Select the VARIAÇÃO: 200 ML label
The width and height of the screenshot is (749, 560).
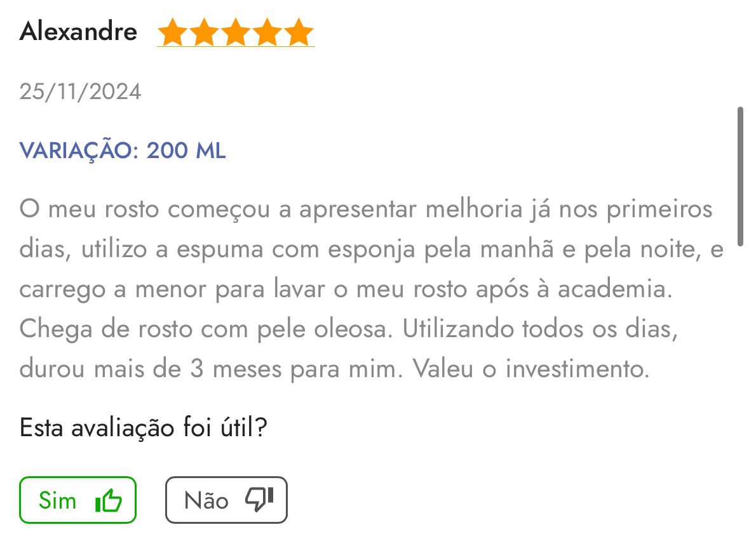pos(123,151)
